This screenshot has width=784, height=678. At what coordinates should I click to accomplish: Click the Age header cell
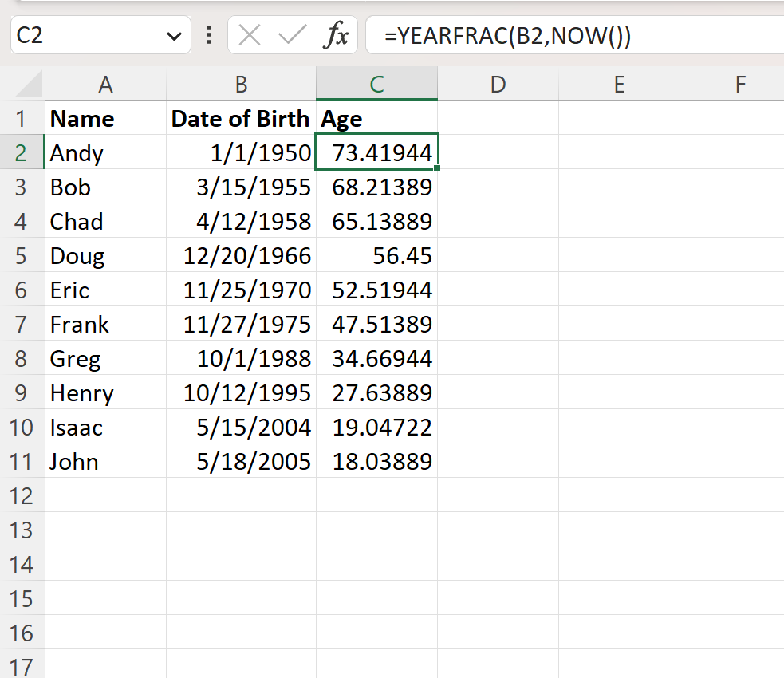click(x=376, y=118)
